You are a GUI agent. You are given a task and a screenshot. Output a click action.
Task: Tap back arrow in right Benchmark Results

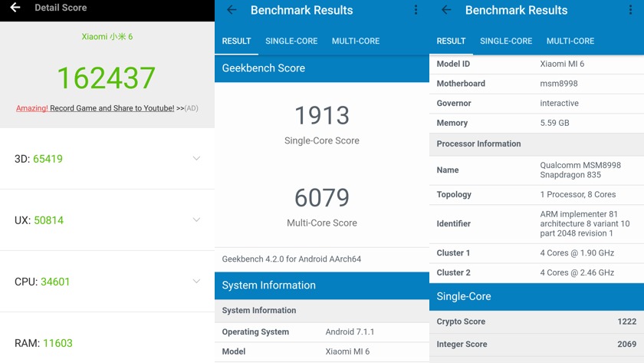(446, 10)
